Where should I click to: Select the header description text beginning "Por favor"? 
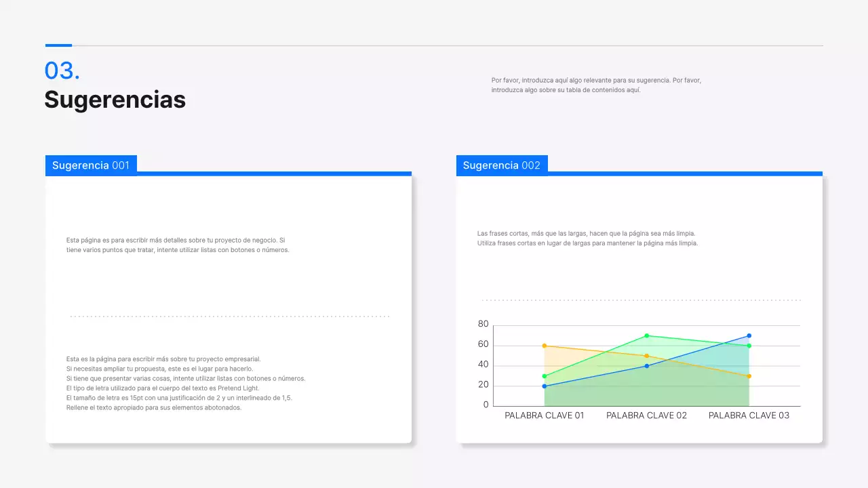pos(595,85)
